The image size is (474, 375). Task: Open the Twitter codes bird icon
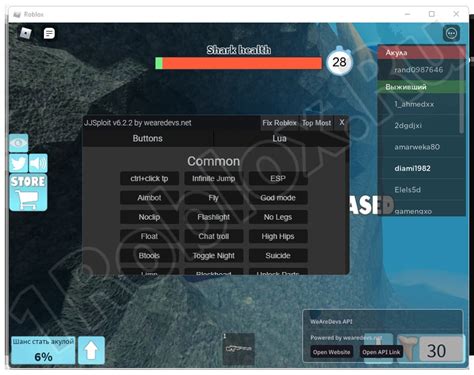pyautogui.click(x=18, y=163)
